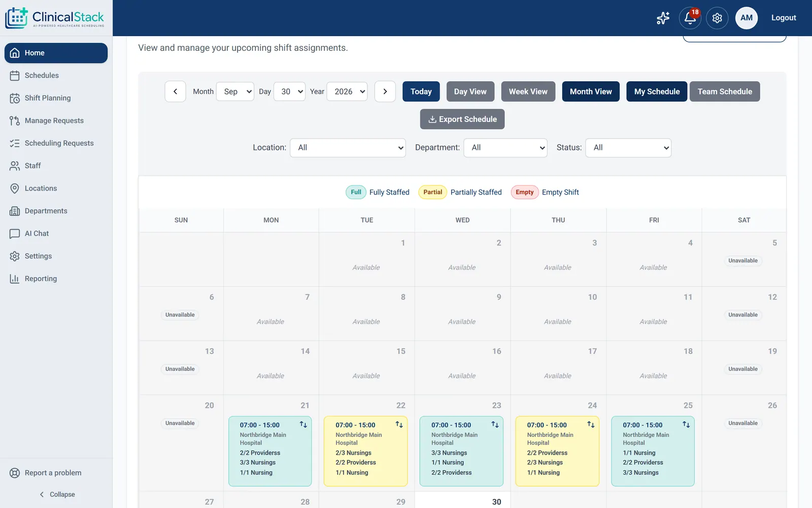Open the Monday 21 shift card
This screenshot has height=508, width=812.
pyautogui.click(x=270, y=451)
